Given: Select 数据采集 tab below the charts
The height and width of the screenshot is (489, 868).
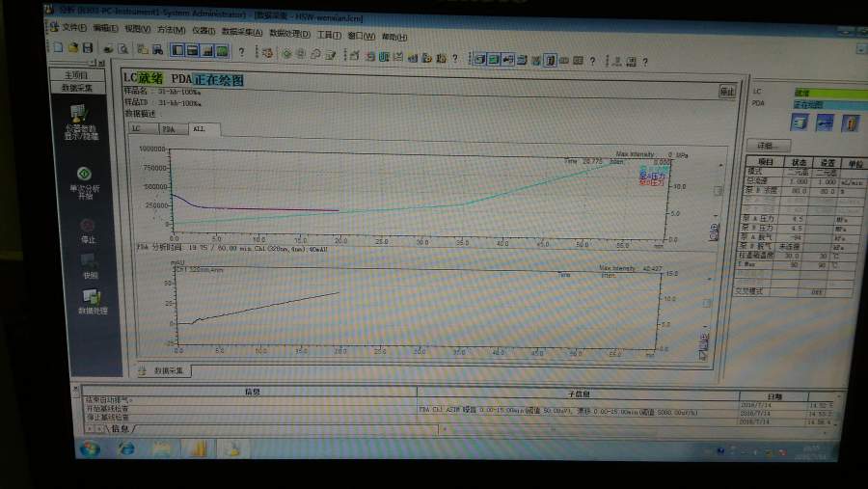Looking at the screenshot, I should pyautogui.click(x=164, y=370).
